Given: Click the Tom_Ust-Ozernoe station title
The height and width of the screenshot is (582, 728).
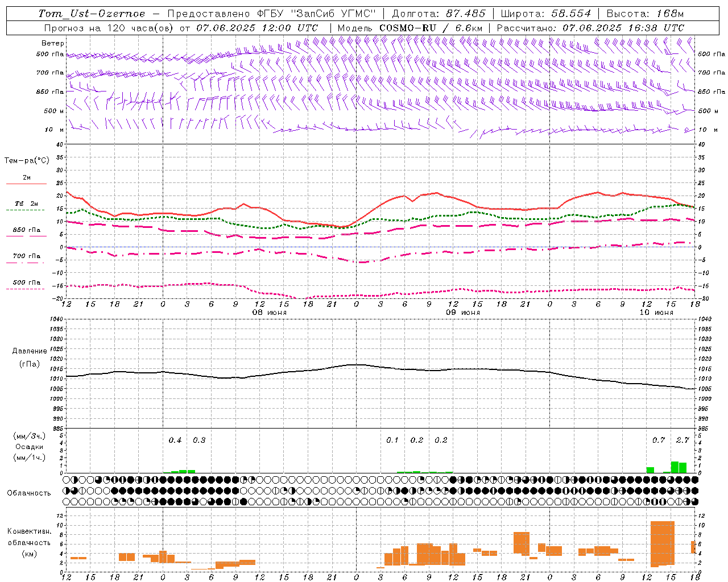Looking at the screenshot, I should 92,14.
